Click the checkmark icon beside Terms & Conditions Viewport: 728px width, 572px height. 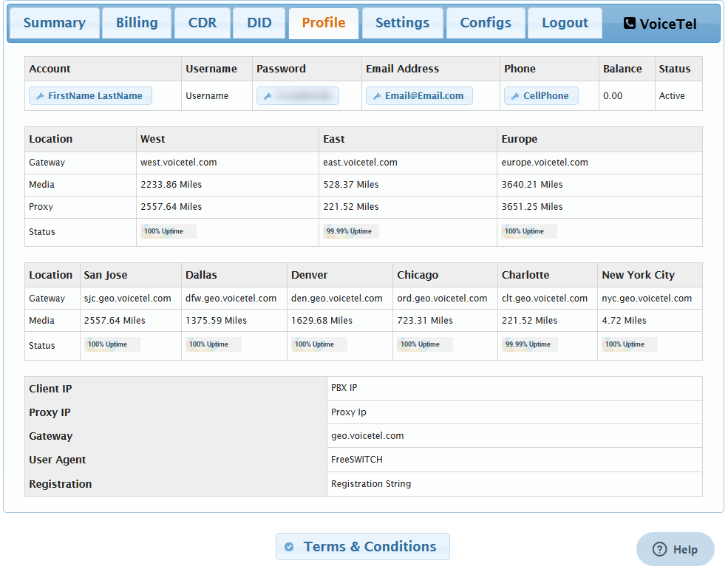tap(289, 547)
